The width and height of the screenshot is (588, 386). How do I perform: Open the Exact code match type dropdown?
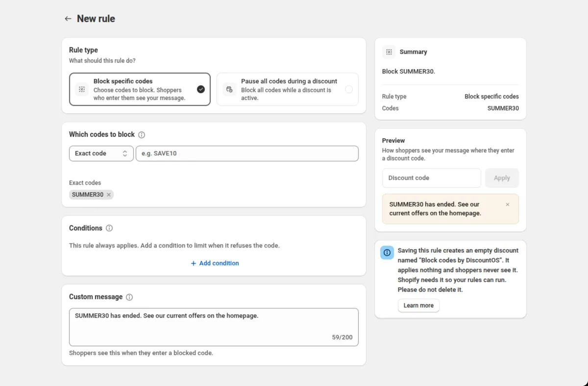(101, 154)
